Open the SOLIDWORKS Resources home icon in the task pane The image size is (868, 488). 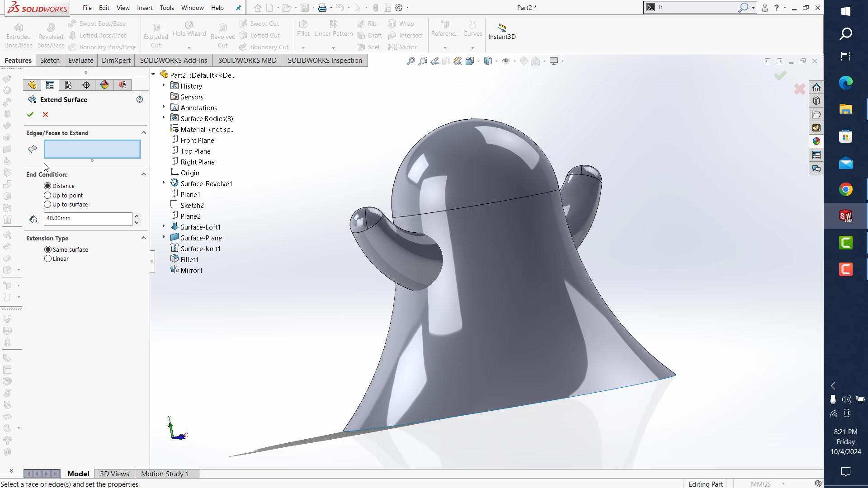click(816, 87)
